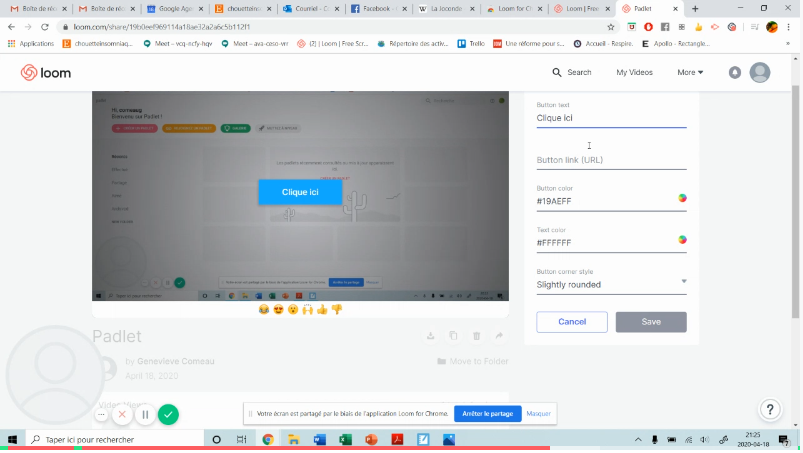Open the user profile avatar menu

760,72
